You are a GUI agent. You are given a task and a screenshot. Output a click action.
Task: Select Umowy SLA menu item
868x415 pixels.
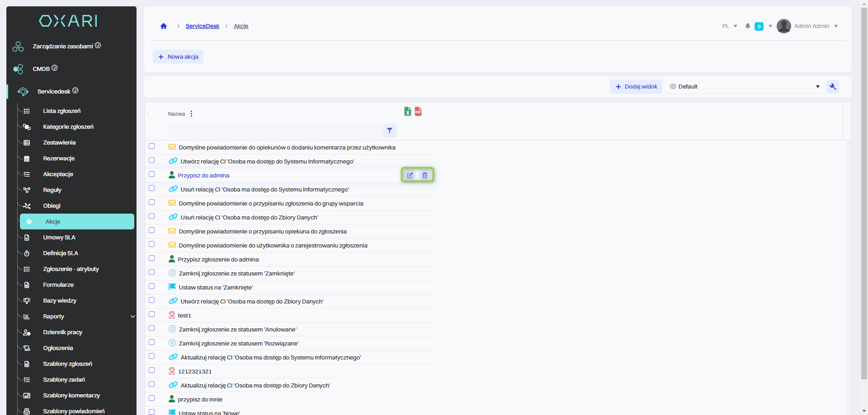(59, 238)
